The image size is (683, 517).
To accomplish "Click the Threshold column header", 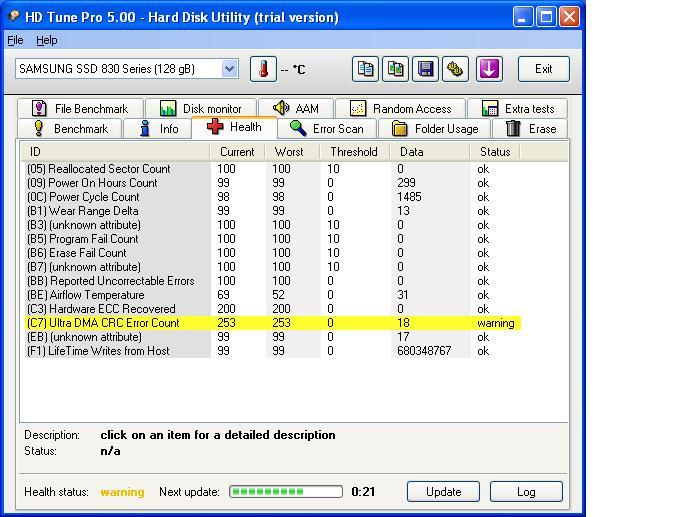I will click(x=355, y=152).
